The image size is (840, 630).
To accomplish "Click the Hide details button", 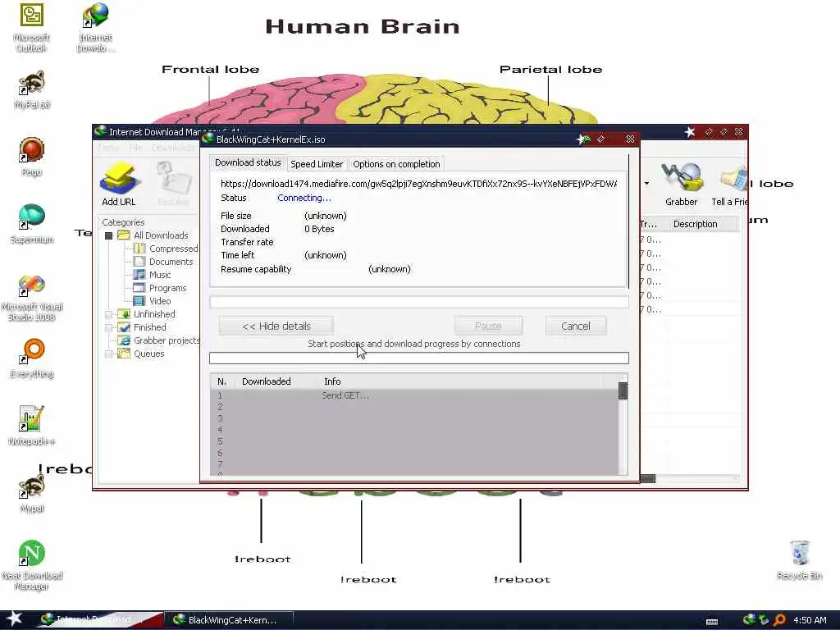I will click(276, 326).
